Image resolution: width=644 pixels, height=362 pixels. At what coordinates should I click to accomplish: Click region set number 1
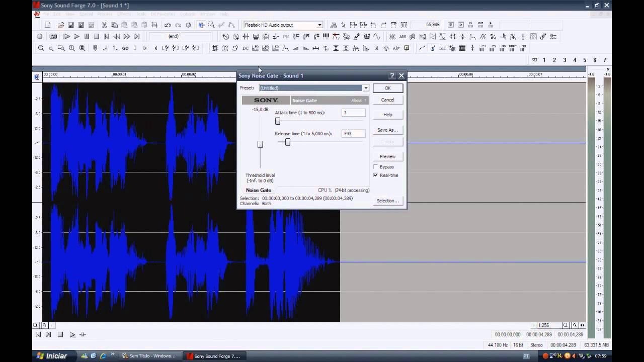544,60
